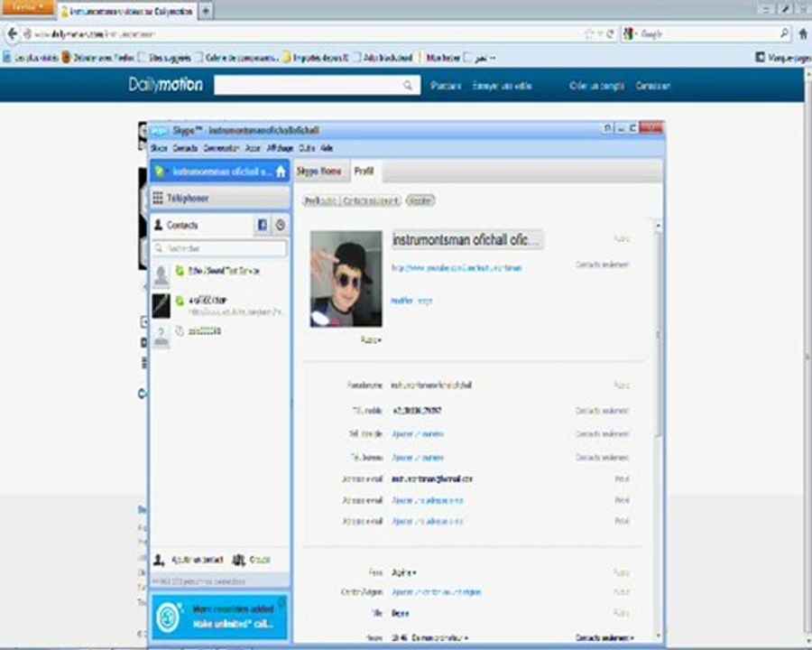The height and width of the screenshot is (650, 812).
Task: Click the Téléphoner button in Skype sidebar
Action: tap(219, 198)
